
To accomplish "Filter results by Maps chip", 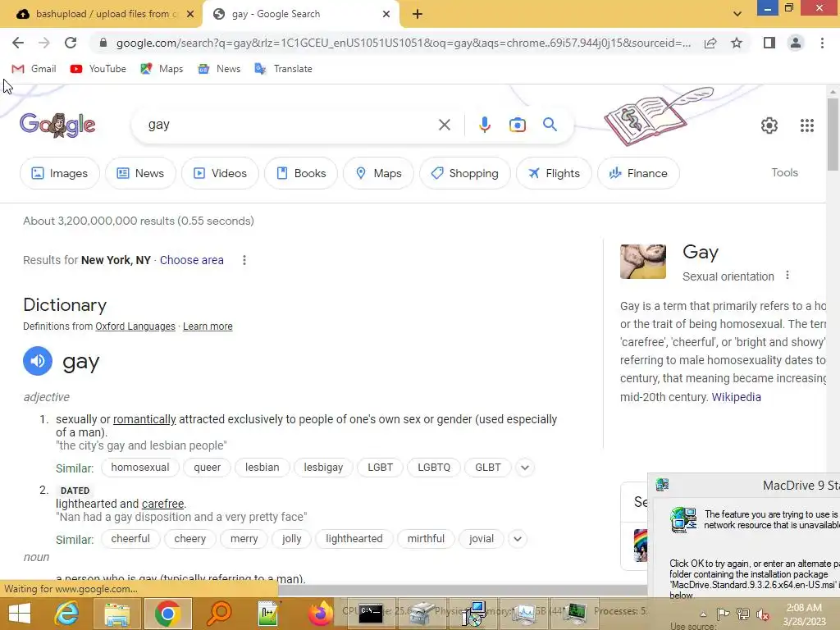I will point(378,173).
